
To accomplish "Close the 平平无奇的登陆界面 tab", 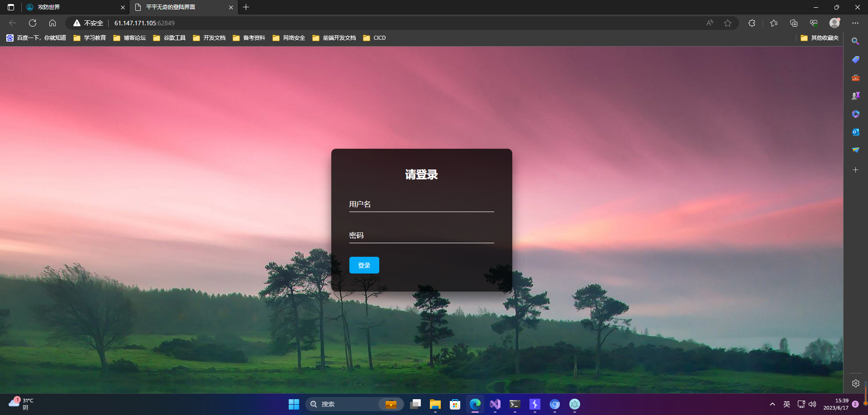I will tap(231, 7).
